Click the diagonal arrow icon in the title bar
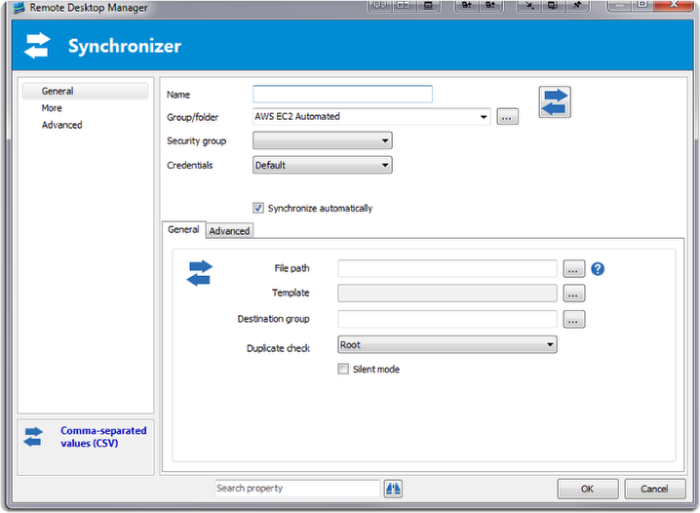The width and height of the screenshot is (700, 513). click(x=529, y=5)
